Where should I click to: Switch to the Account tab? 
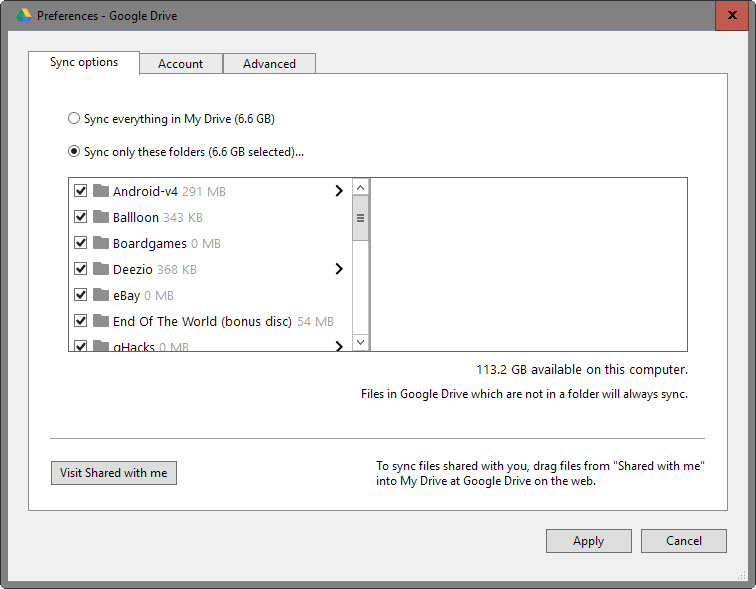point(181,64)
